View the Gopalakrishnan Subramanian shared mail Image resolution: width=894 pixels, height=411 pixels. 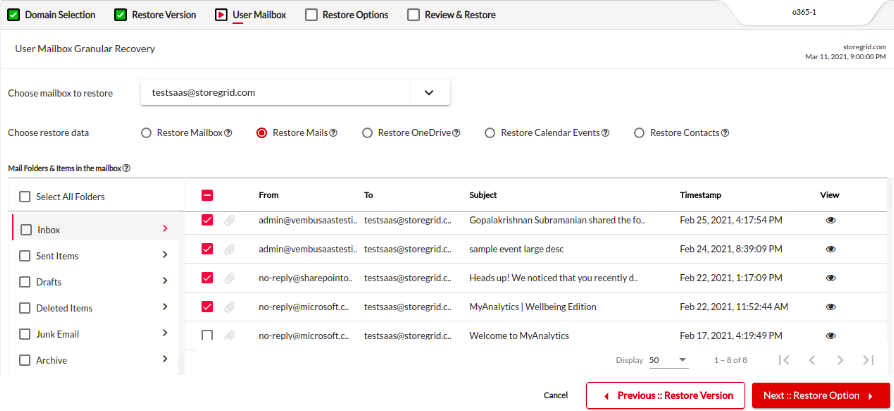(x=831, y=220)
